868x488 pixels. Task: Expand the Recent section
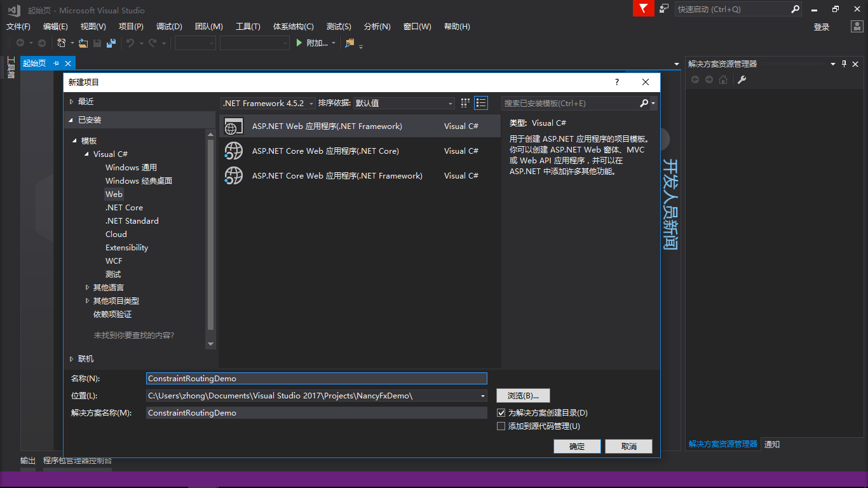point(72,102)
